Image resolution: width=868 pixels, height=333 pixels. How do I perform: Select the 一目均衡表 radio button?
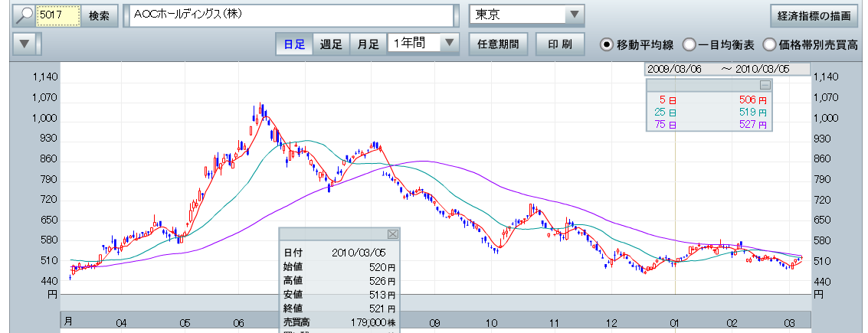689,44
